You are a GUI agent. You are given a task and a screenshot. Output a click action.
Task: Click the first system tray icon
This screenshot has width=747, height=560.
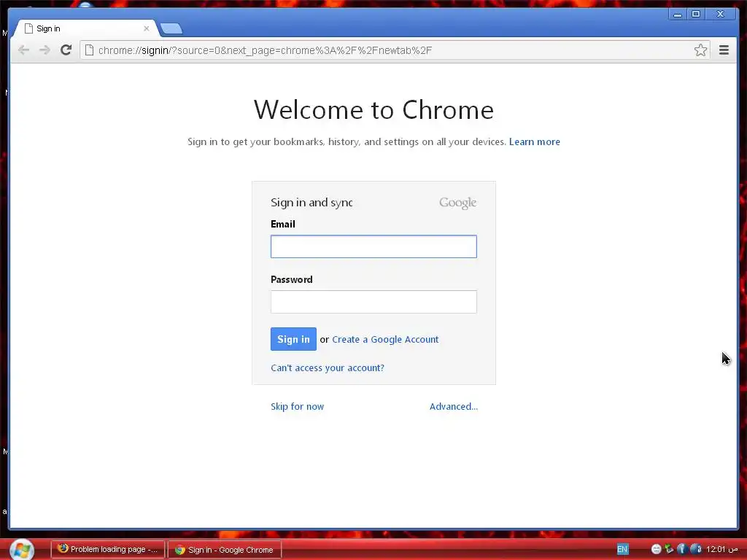coord(656,549)
